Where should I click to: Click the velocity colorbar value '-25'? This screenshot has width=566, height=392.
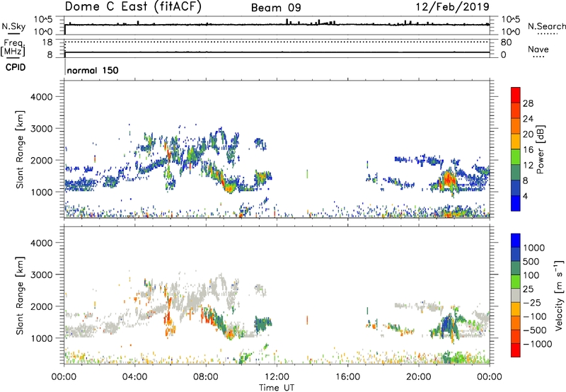pyautogui.click(x=533, y=303)
